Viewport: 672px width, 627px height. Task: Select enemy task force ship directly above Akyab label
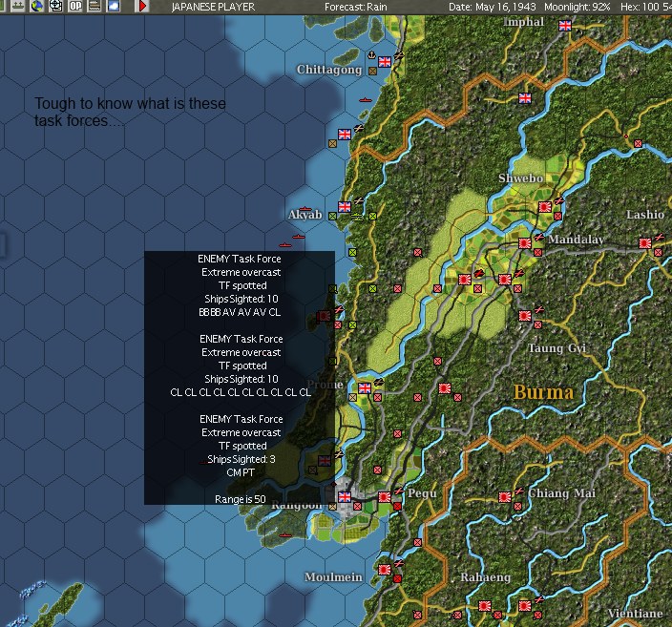pyautogui.click(x=305, y=209)
